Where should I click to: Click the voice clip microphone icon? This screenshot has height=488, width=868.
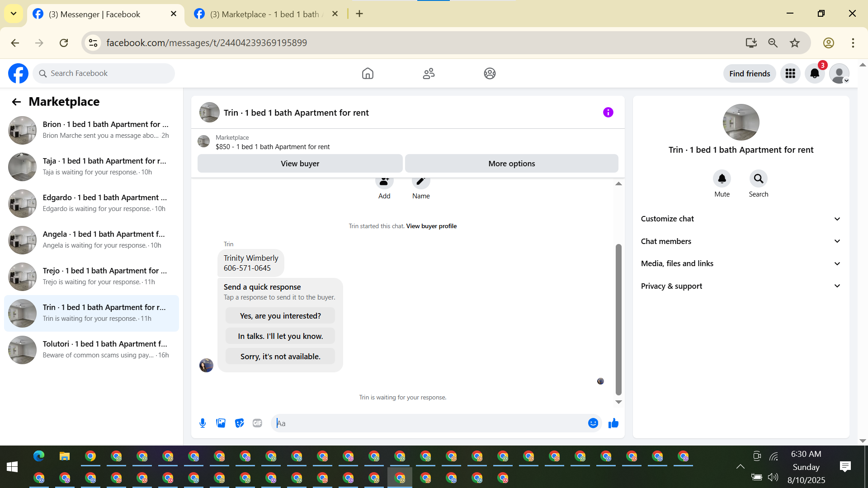tap(203, 423)
